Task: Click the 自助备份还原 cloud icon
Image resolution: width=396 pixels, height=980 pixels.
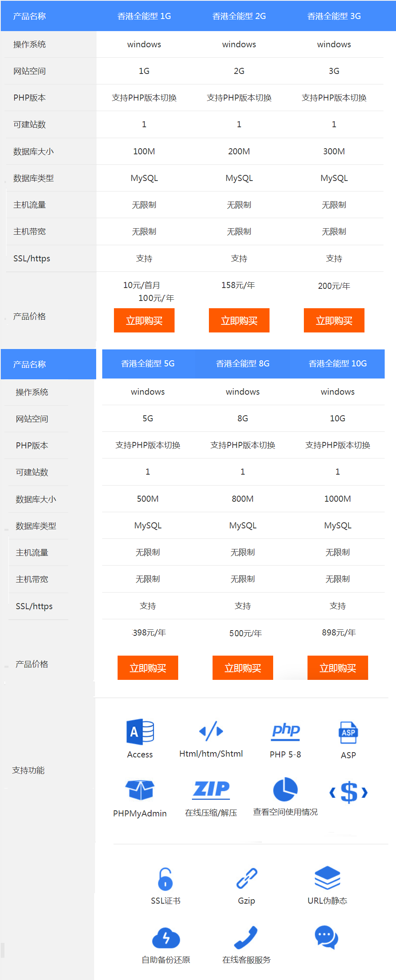Action: tap(166, 938)
